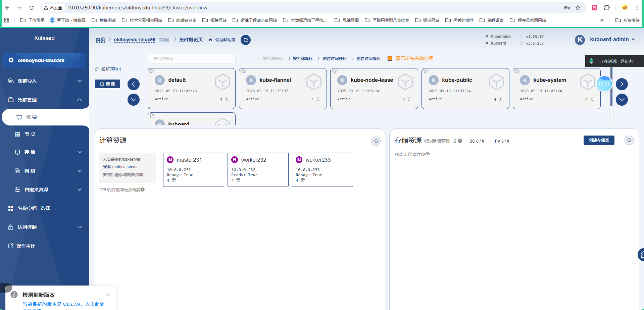Show more bookmarks with double chevron
This screenshot has height=310, width=644.
pyautogui.click(x=602, y=20)
